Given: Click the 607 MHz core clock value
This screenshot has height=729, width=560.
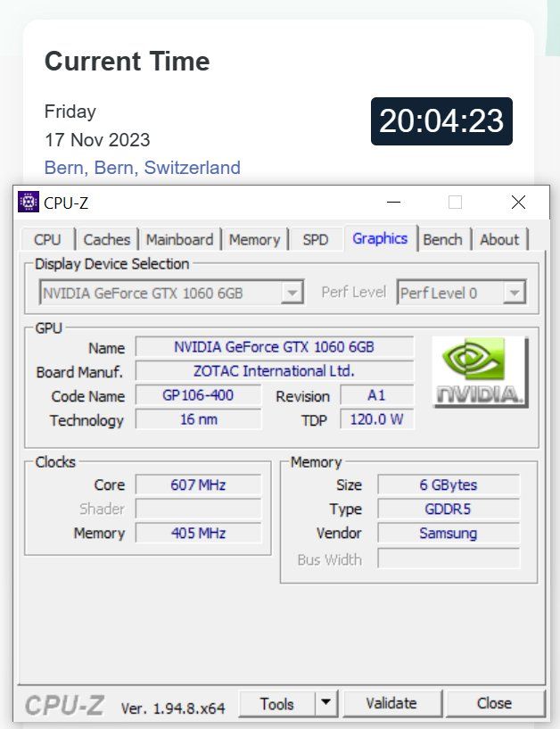Looking at the screenshot, I should click(198, 485).
